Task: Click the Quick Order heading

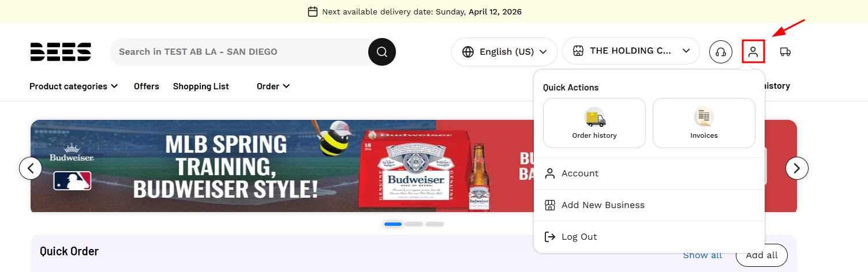Action: tap(69, 251)
